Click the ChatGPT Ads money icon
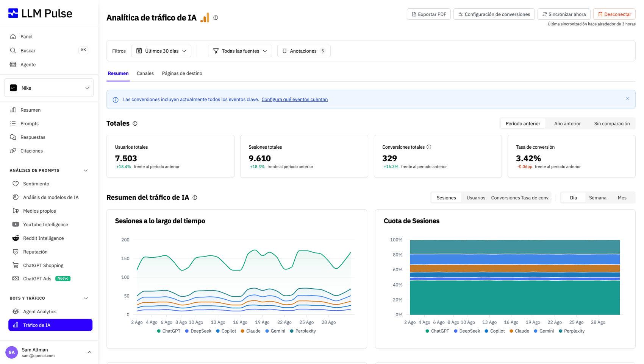The height and width of the screenshot is (364, 644). pyautogui.click(x=16, y=279)
